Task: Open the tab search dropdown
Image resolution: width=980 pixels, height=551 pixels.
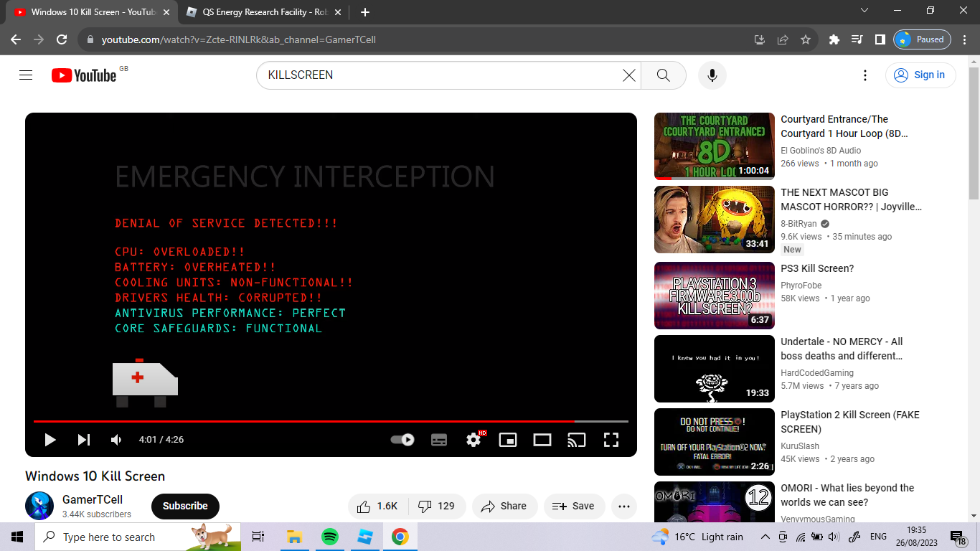Action: pyautogui.click(x=864, y=11)
